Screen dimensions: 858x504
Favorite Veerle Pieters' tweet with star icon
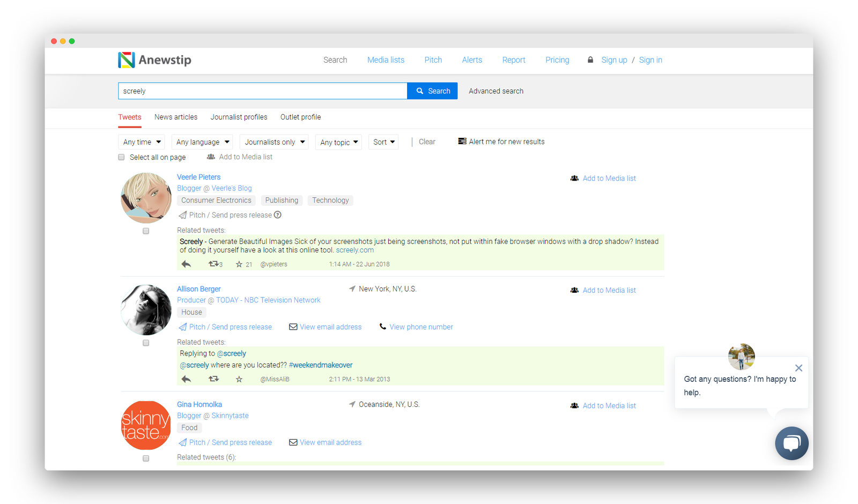(239, 264)
